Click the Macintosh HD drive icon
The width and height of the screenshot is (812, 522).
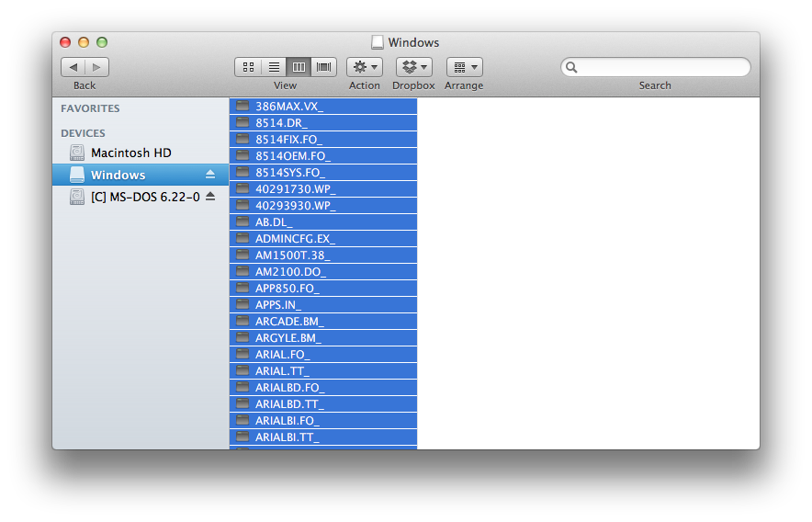point(77,153)
